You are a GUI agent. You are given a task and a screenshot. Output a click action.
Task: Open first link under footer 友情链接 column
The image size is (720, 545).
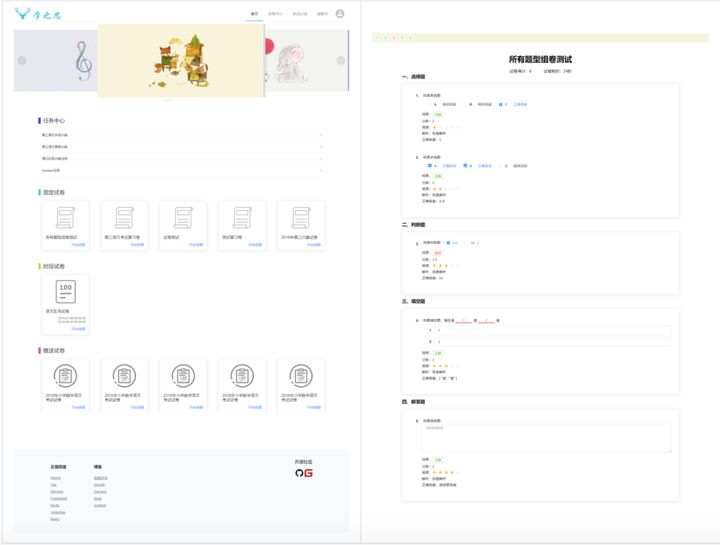(x=56, y=478)
